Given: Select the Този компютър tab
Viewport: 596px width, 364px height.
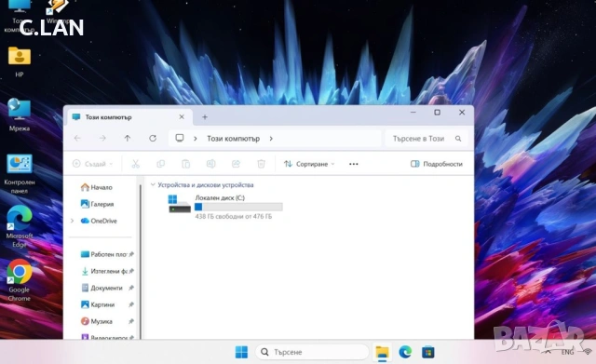Looking at the screenshot, I should [x=129, y=117].
